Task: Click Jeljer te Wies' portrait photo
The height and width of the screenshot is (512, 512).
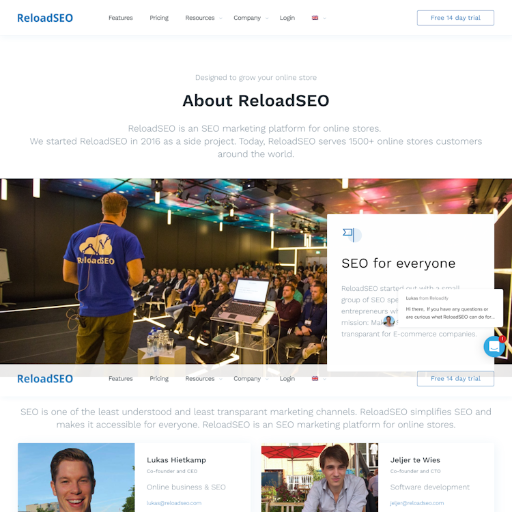Action: pos(320,477)
